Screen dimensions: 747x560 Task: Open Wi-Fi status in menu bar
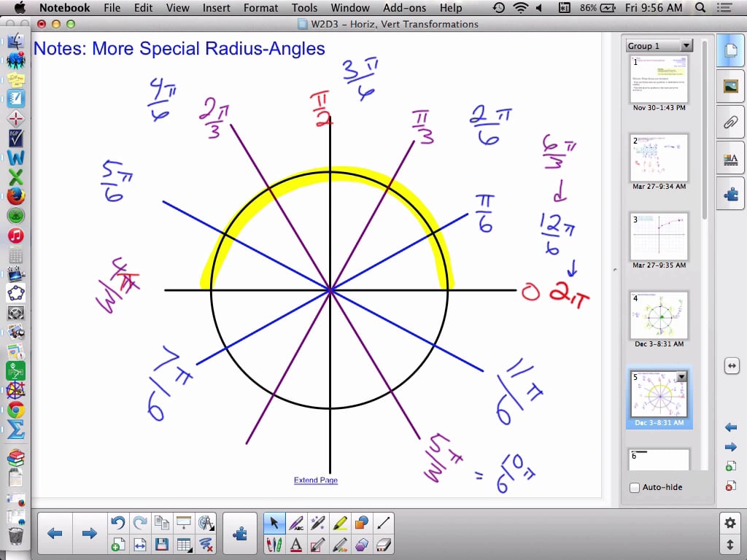520,7
